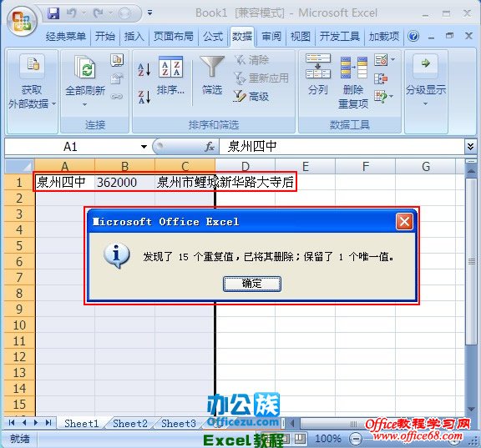Open Customize Quick Access Toolbar arrow
481x448 pixels.
click(150, 13)
